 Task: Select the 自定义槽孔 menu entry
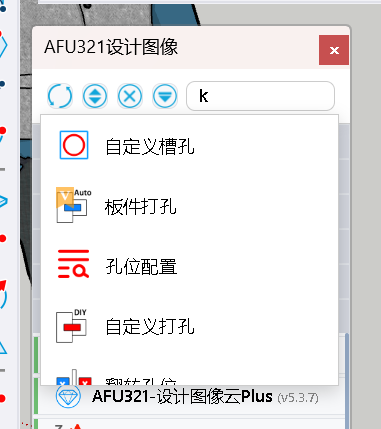point(189,146)
